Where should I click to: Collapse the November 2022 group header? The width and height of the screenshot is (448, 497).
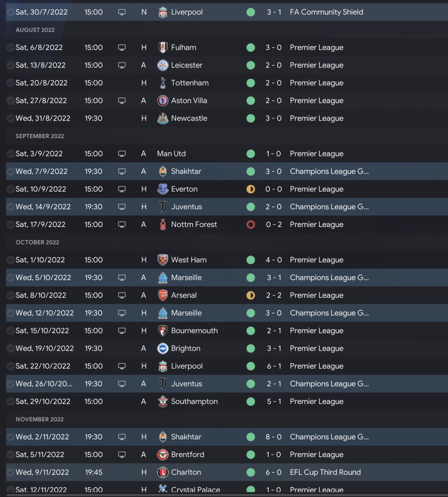tap(40, 419)
